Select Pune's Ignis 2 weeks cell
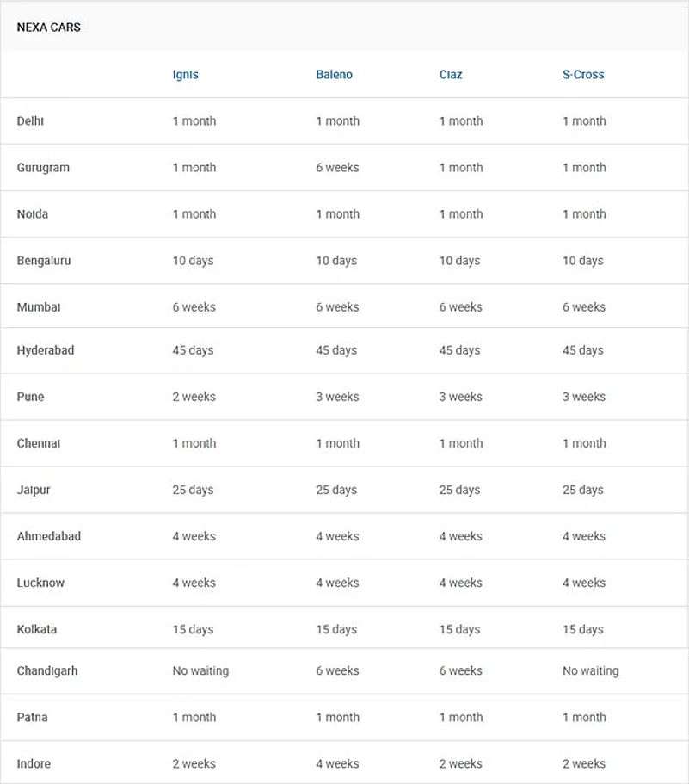 click(x=194, y=397)
